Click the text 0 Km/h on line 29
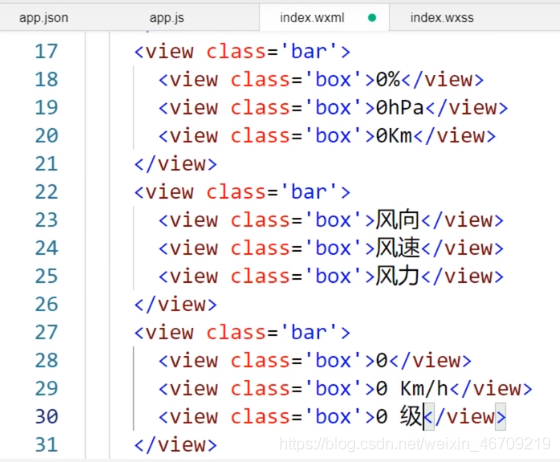This screenshot has height=462, width=560. [412, 388]
